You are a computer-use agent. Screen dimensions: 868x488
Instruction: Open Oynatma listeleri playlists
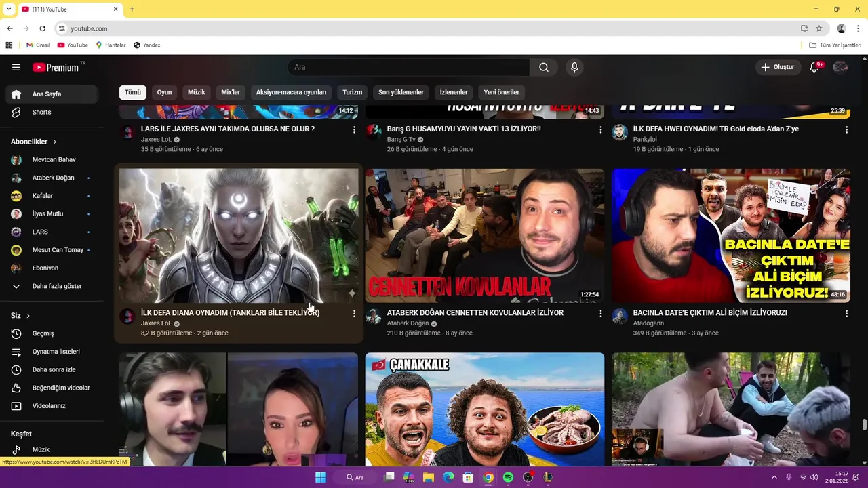click(x=52, y=352)
